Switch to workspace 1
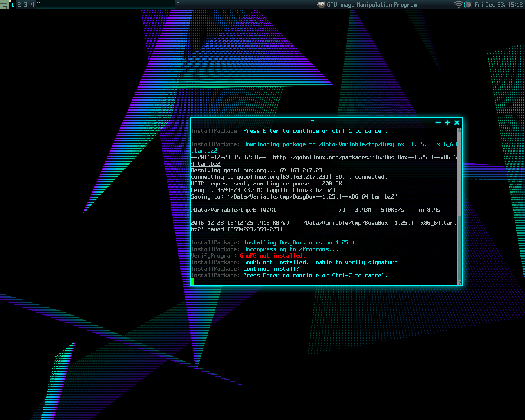525x420 pixels. 13,5
